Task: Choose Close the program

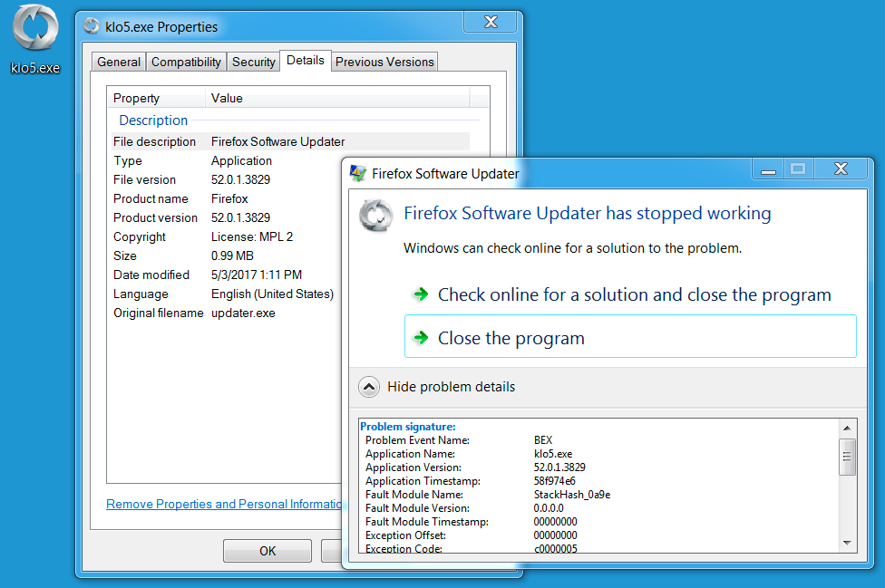Action: coord(630,336)
